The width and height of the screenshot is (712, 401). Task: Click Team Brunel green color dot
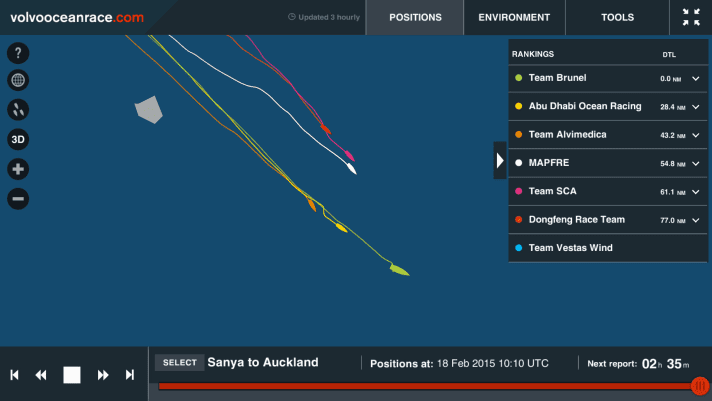(519, 78)
